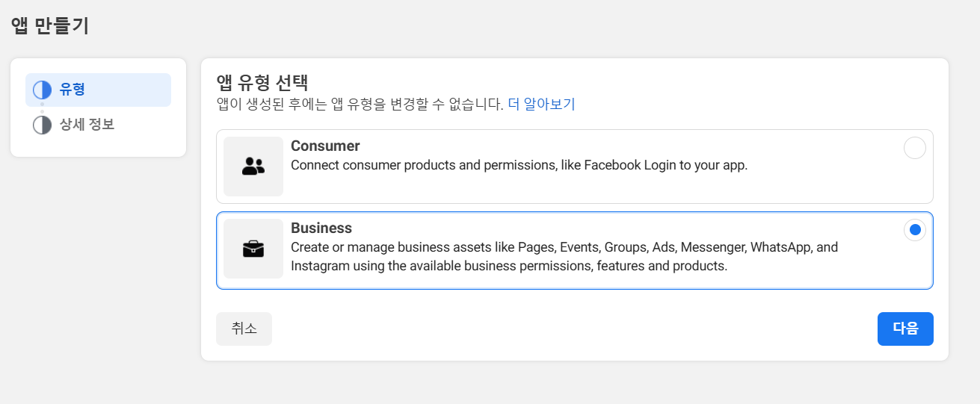Image resolution: width=980 pixels, height=404 pixels.
Task: Click the notice that app type cannot change
Action: tap(360, 104)
